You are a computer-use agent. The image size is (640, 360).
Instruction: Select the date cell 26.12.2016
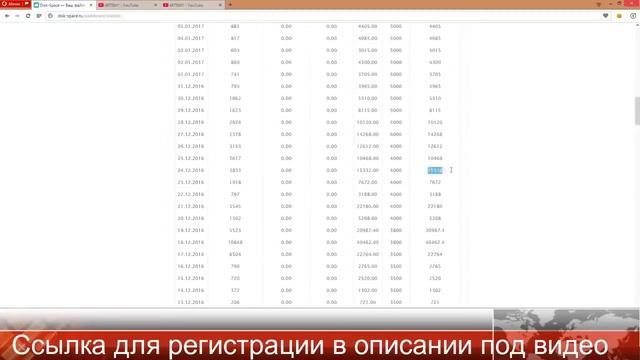[x=191, y=146]
